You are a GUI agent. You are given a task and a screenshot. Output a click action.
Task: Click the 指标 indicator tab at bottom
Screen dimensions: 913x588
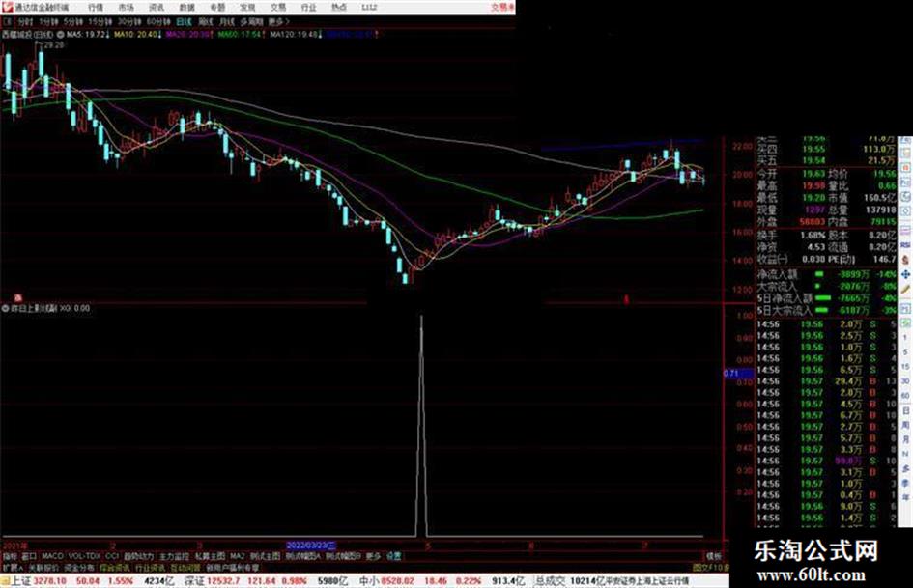click(10, 556)
